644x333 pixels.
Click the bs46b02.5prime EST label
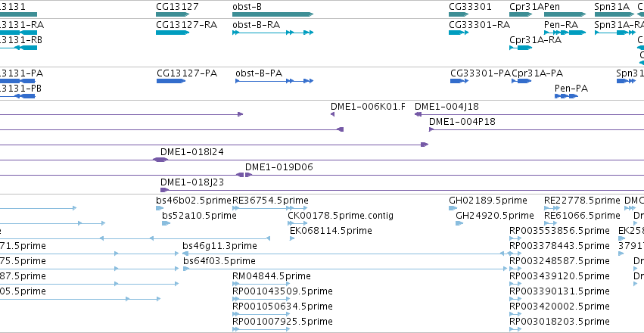[x=194, y=201]
